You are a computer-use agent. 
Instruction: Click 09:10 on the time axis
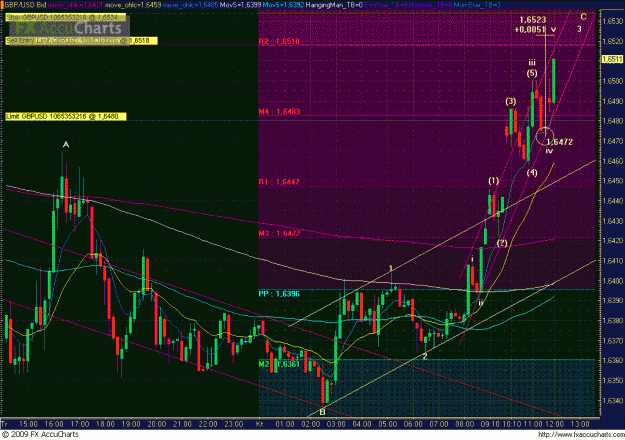[490, 424]
